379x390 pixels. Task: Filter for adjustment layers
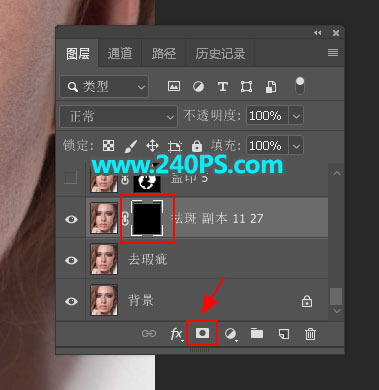198,87
